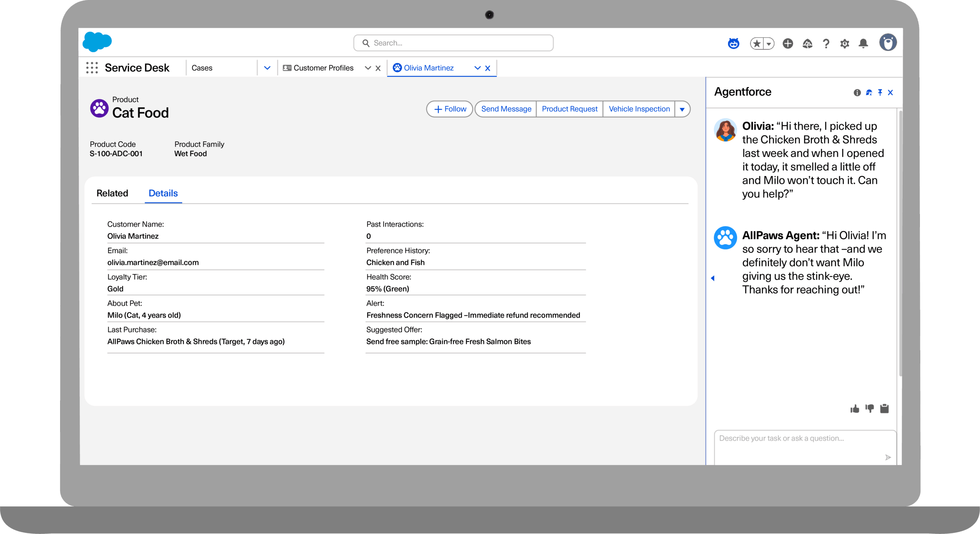Click the email olivia.martinez@email.com
This screenshot has width=980, height=534.
[x=153, y=262]
